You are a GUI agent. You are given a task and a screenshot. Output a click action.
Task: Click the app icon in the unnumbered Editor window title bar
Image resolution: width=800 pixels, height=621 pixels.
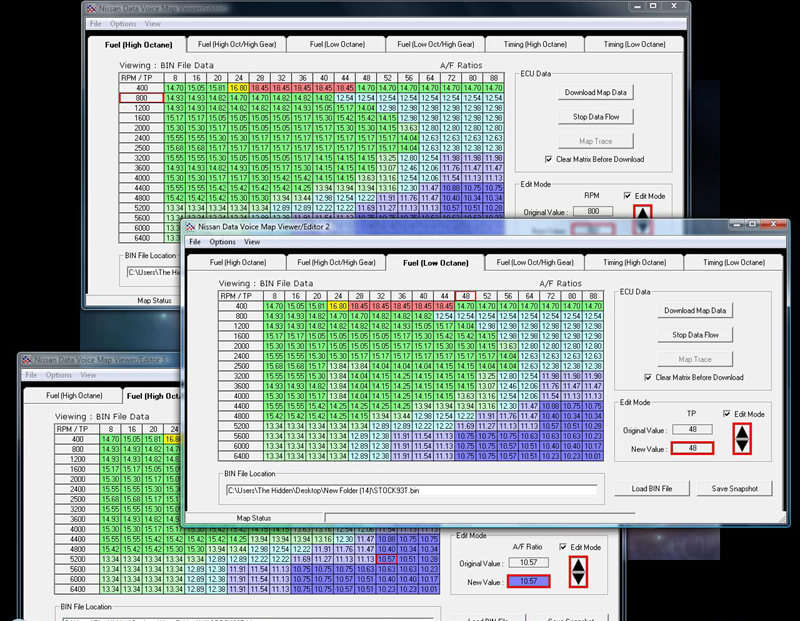click(91, 9)
